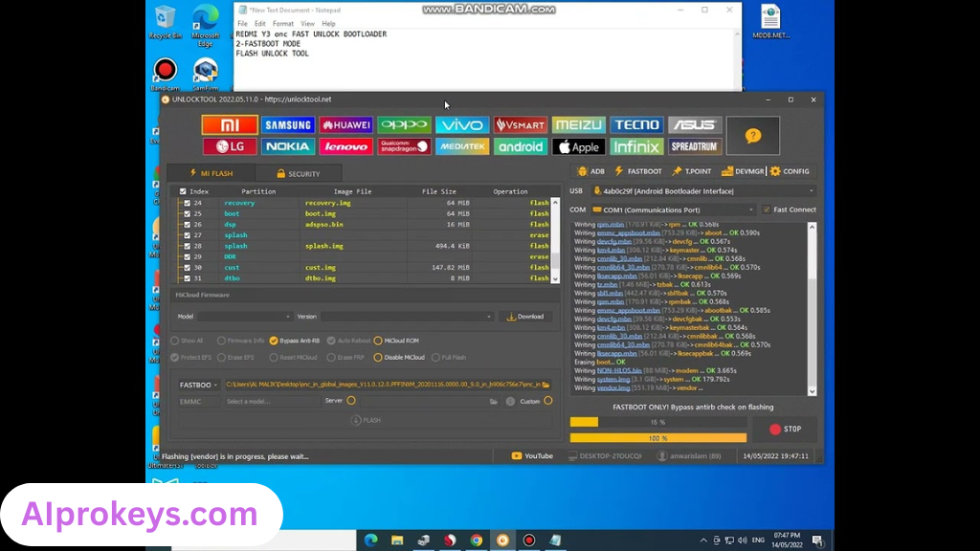Select the android brand icon

521,146
